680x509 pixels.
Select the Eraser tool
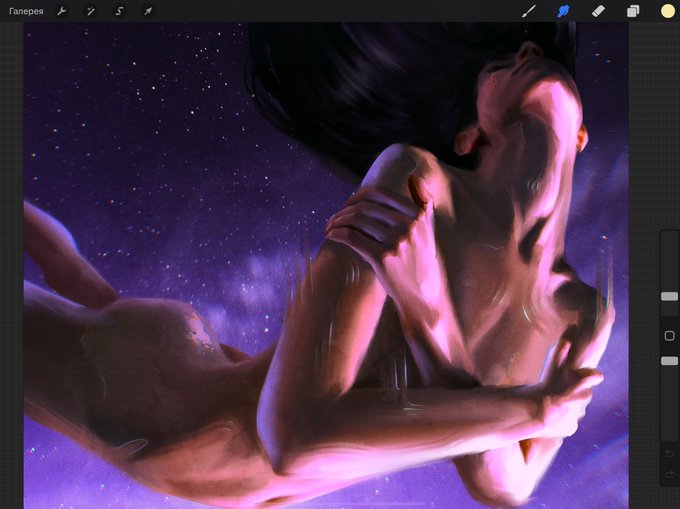(598, 11)
